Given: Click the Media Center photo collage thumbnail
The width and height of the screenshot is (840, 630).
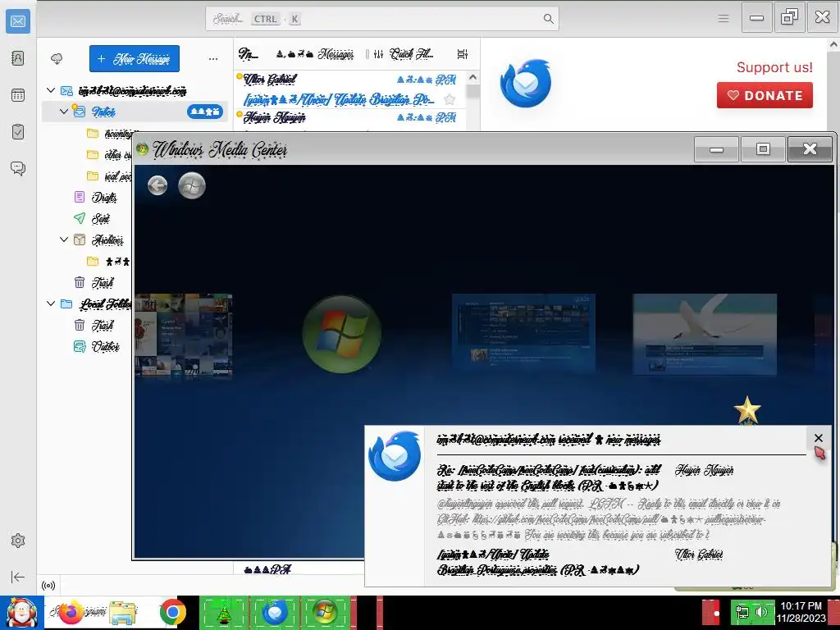Looking at the screenshot, I should point(183,336).
